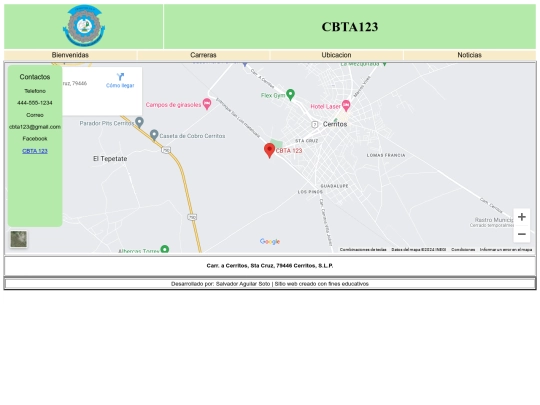Screen dimensions: 540x405
Task: Click the Flex Gym map marker
Action: click(291, 94)
